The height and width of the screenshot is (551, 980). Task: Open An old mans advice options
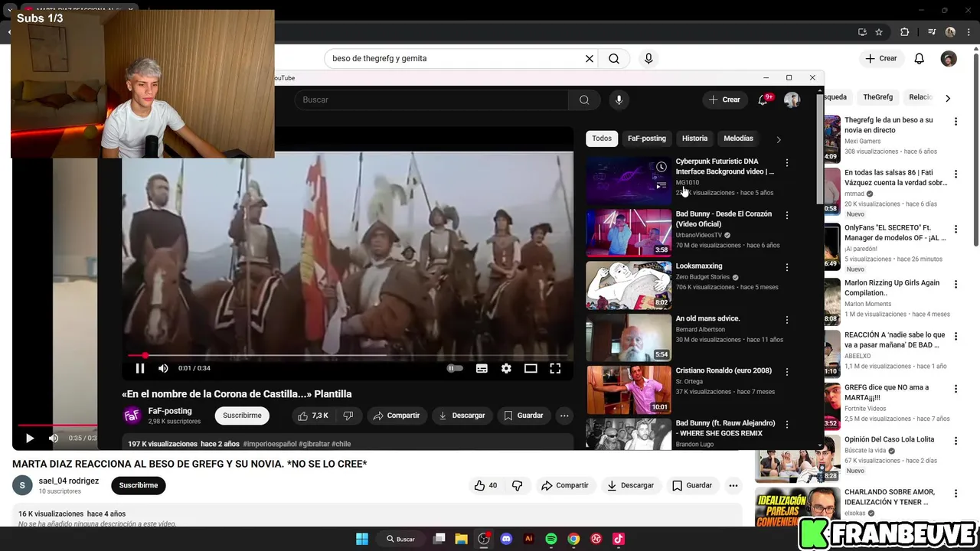click(x=786, y=320)
